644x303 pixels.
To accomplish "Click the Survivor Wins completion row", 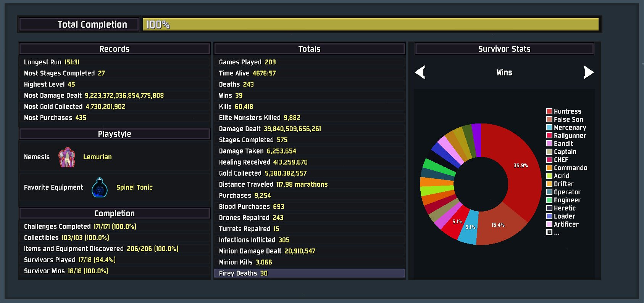I will pyautogui.click(x=115, y=271).
